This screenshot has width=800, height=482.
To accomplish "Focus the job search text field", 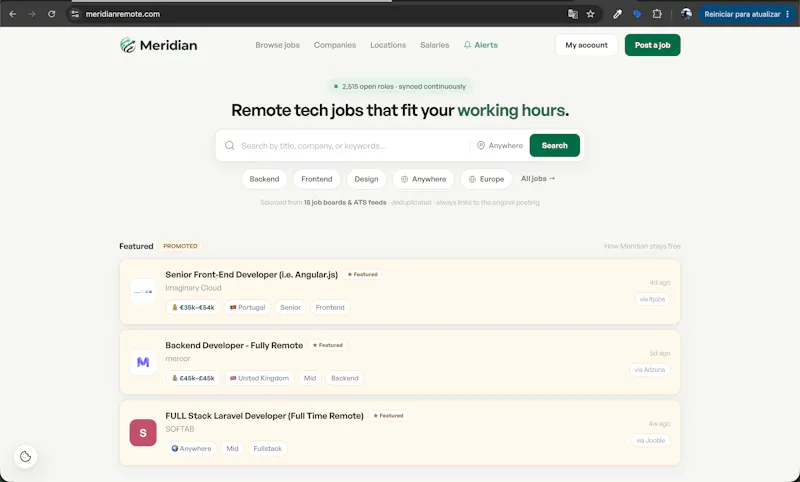I will coord(352,146).
